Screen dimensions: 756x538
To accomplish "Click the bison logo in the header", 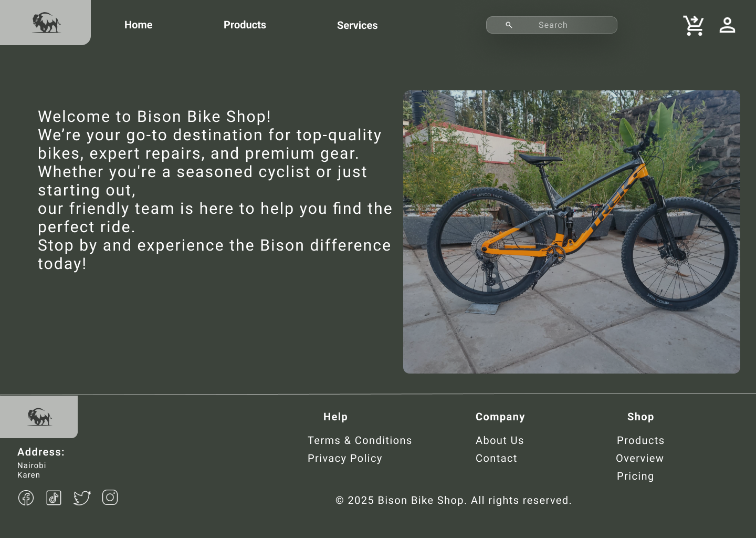I will [46, 23].
